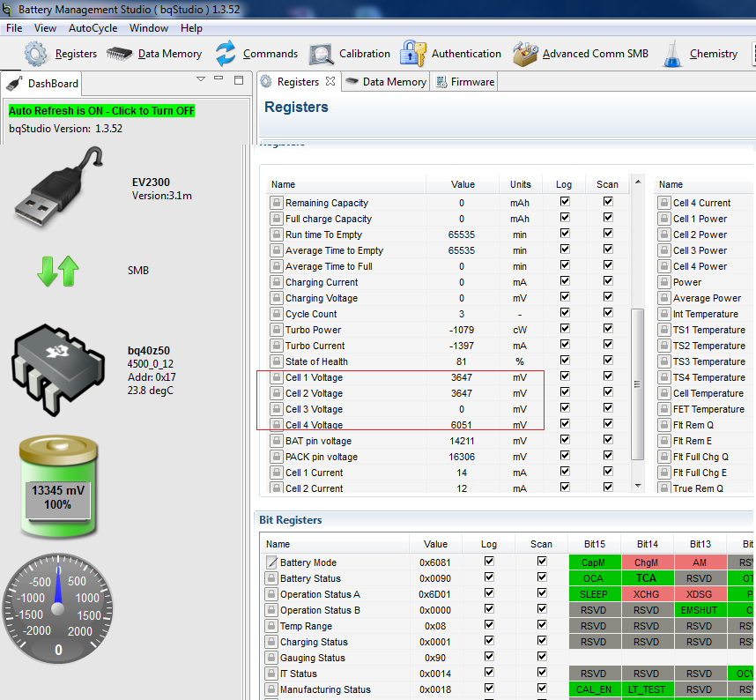Click the LT_TEST bit flag
The height and width of the screenshot is (700, 756).
646,689
